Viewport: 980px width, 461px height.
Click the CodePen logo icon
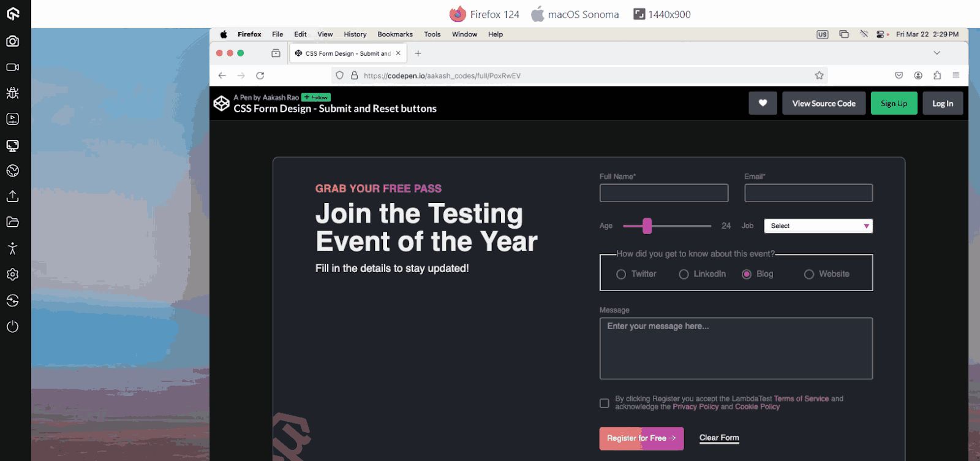click(x=221, y=103)
